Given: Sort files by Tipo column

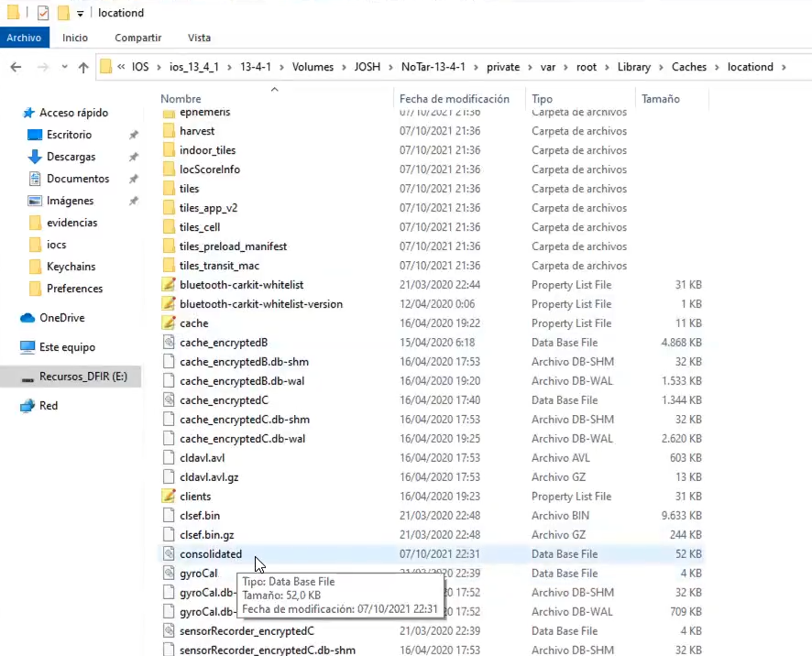Looking at the screenshot, I should click(542, 98).
